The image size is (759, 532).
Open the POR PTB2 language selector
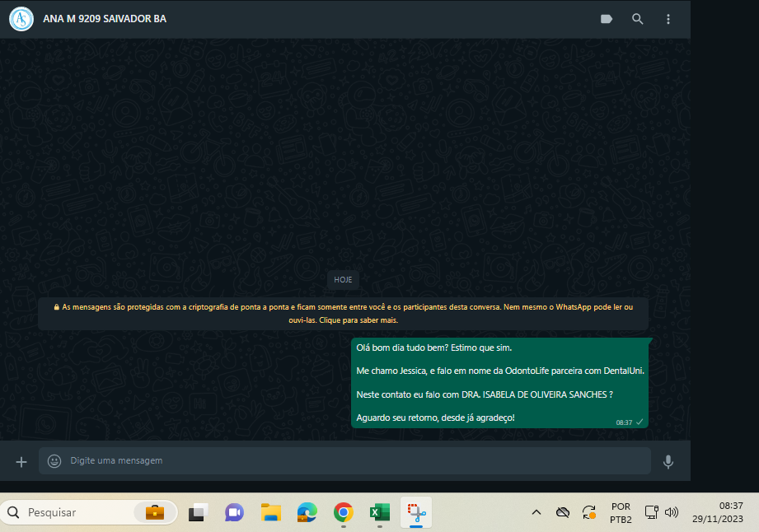pos(621,513)
